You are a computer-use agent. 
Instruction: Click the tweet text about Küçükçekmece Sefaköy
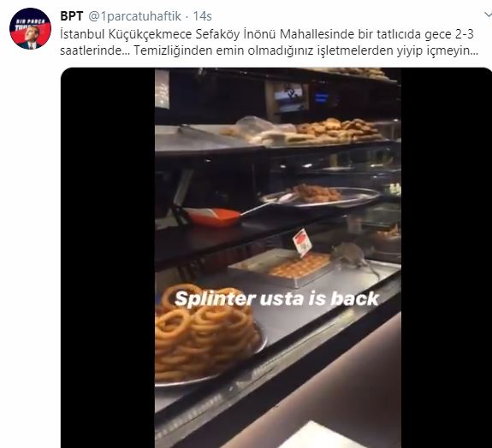click(269, 43)
